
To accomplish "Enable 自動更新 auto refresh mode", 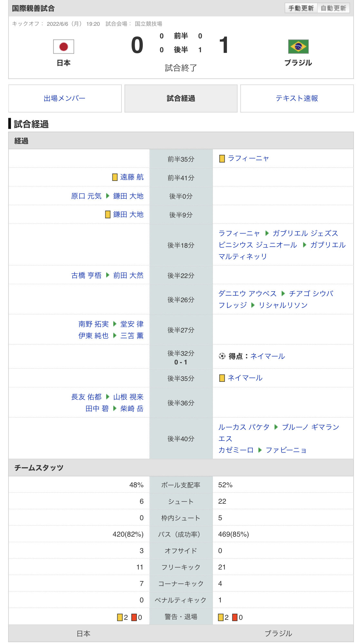I will click(x=333, y=8).
